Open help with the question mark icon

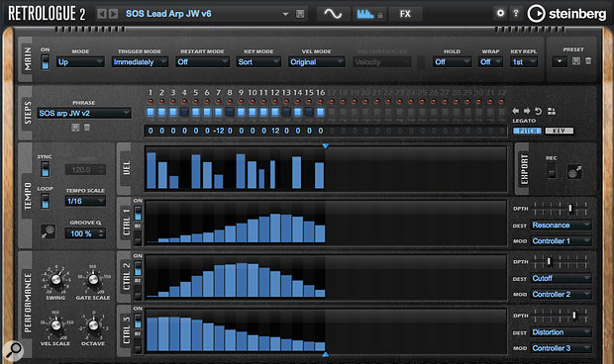[516, 13]
